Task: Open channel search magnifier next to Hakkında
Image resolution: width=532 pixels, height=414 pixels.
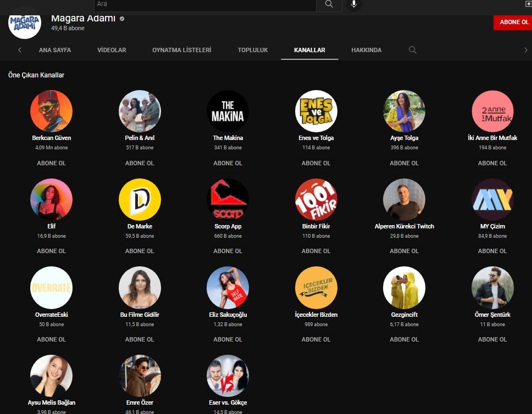Action: [412, 50]
